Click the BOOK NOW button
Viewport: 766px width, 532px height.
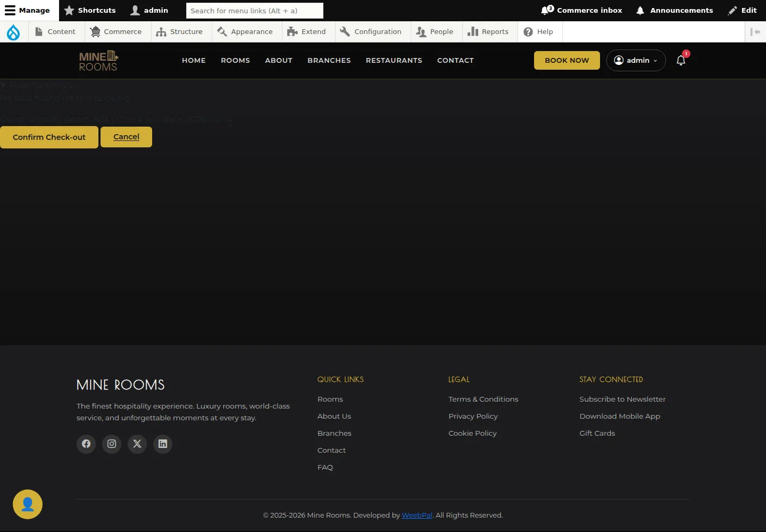(567, 60)
